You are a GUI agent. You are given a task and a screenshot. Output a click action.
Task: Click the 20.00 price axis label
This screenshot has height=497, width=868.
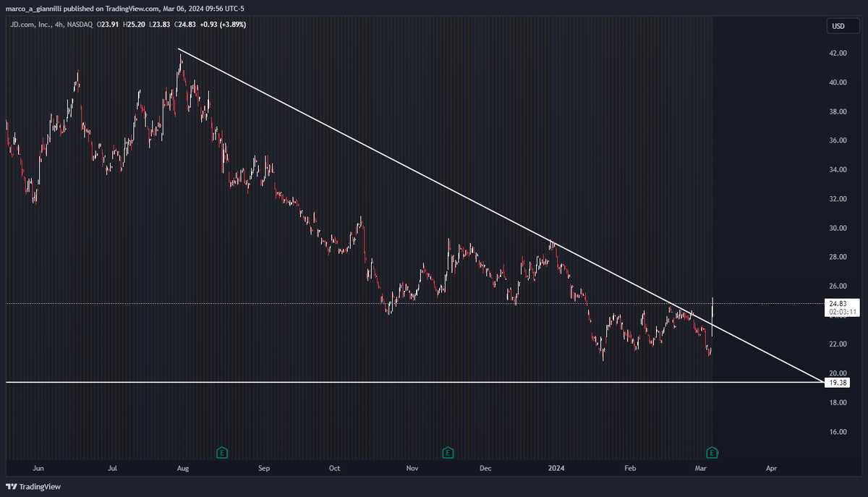[x=838, y=373]
